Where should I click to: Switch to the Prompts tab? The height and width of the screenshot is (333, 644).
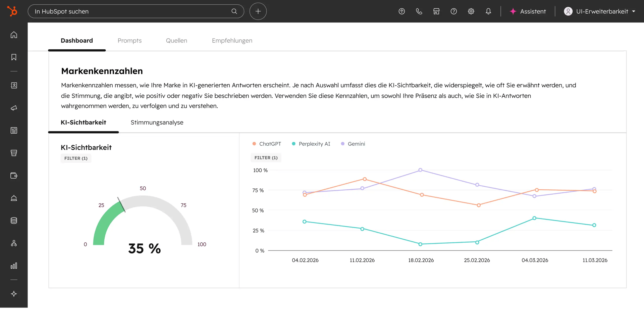(129, 40)
